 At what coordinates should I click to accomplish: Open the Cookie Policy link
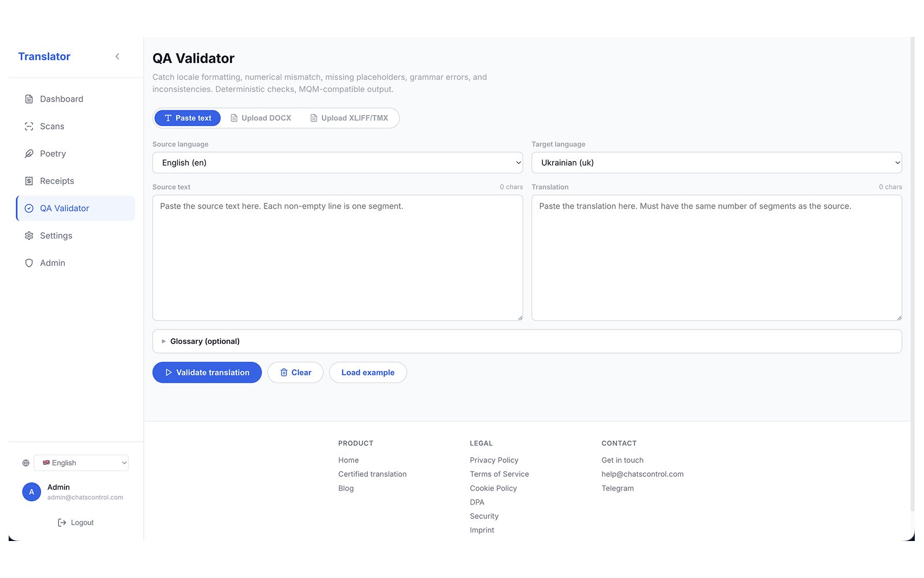pos(493,488)
